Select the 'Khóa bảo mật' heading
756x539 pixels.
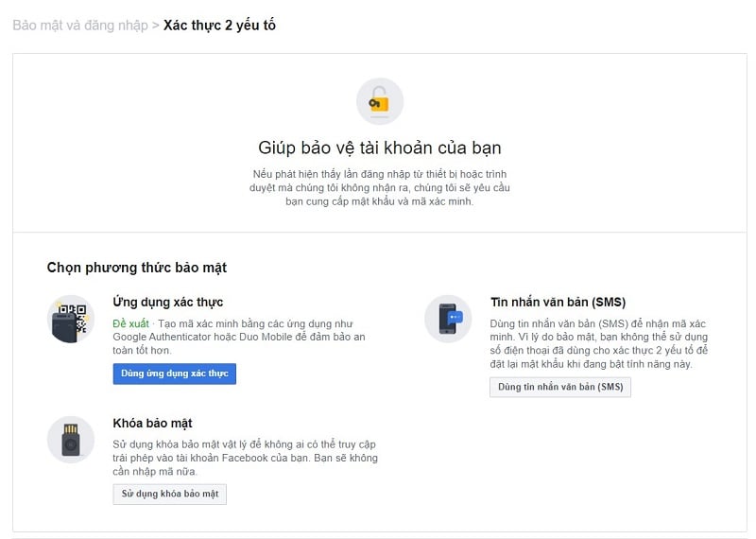(x=152, y=424)
